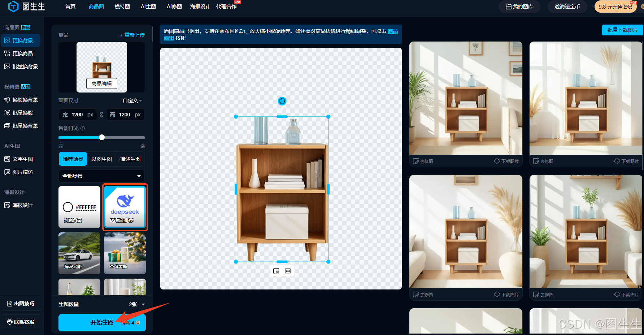
Task: Open the 海报设计 top nav tab
Action: [x=200, y=7]
